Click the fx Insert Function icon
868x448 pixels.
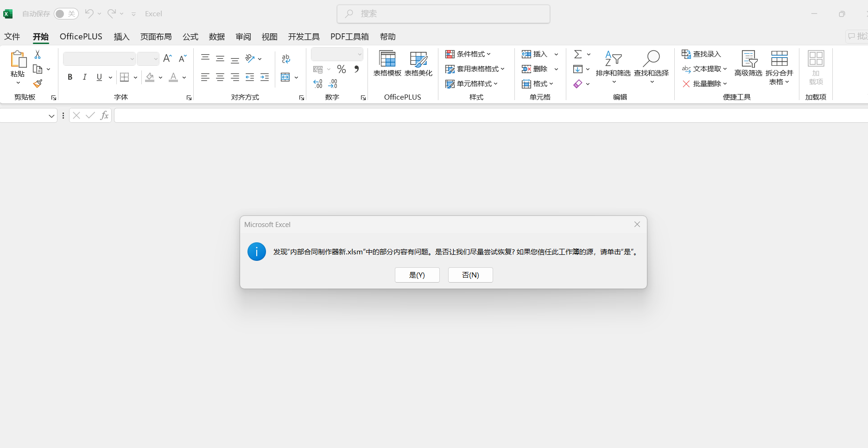[x=104, y=115]
